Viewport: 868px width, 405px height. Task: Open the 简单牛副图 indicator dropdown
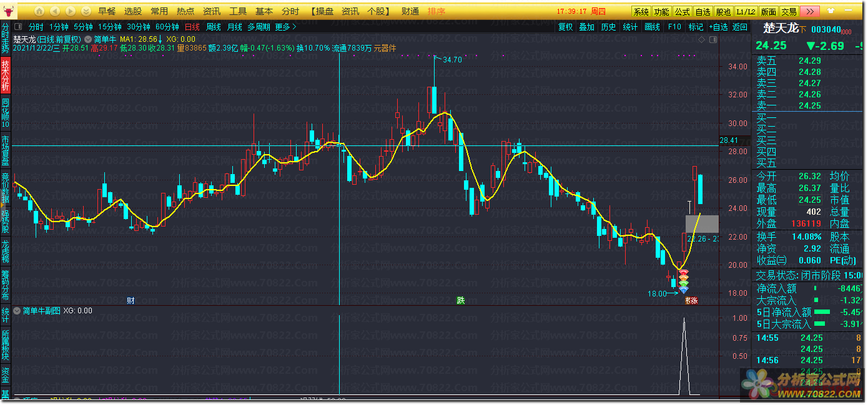point(17,311)
